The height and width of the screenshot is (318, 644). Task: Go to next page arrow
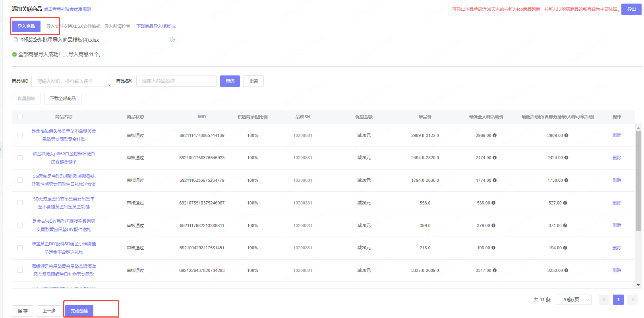pos(632,300)
